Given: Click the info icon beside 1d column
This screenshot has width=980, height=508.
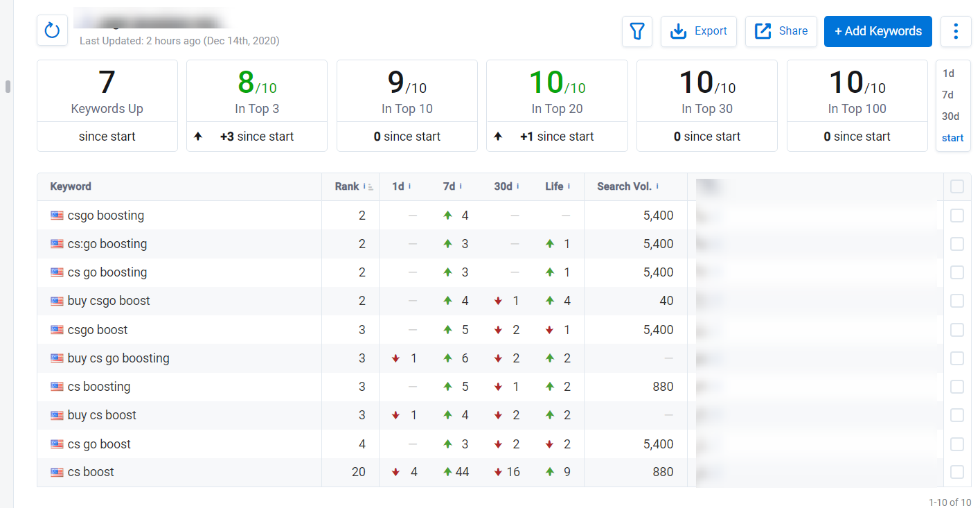Looking at the screenshot, I should tap(410, 186).
